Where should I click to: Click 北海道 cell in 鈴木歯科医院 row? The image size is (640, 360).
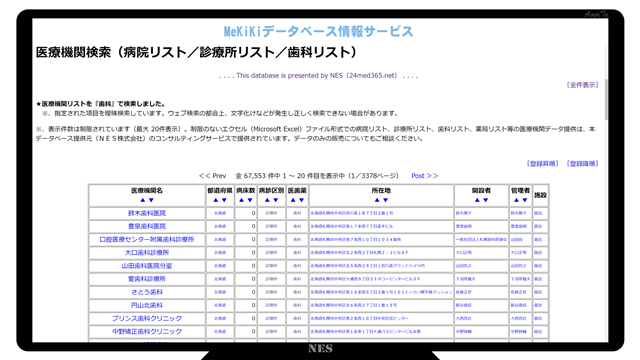pyautogui.click(x=220, y=213)
